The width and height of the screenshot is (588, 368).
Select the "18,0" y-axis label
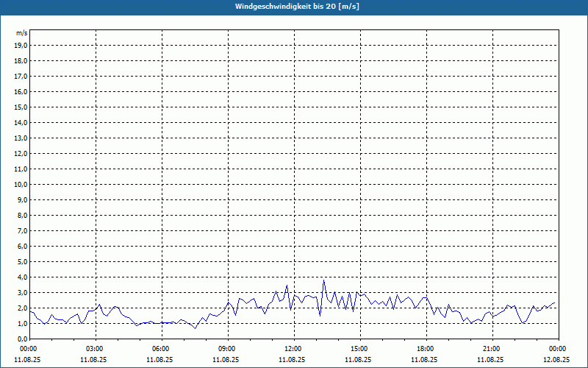click(22, 61)
